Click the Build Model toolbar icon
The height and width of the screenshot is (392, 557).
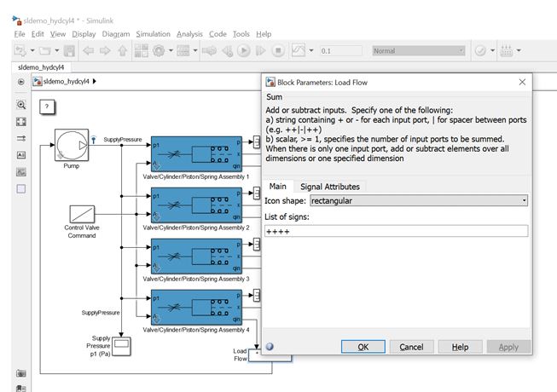pos(507,51)
